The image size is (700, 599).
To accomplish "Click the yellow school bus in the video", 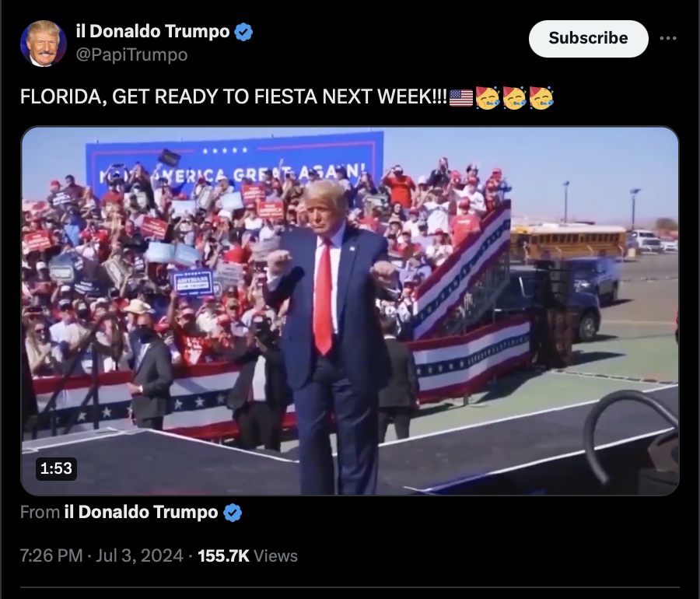I will [x=568, y=243].
